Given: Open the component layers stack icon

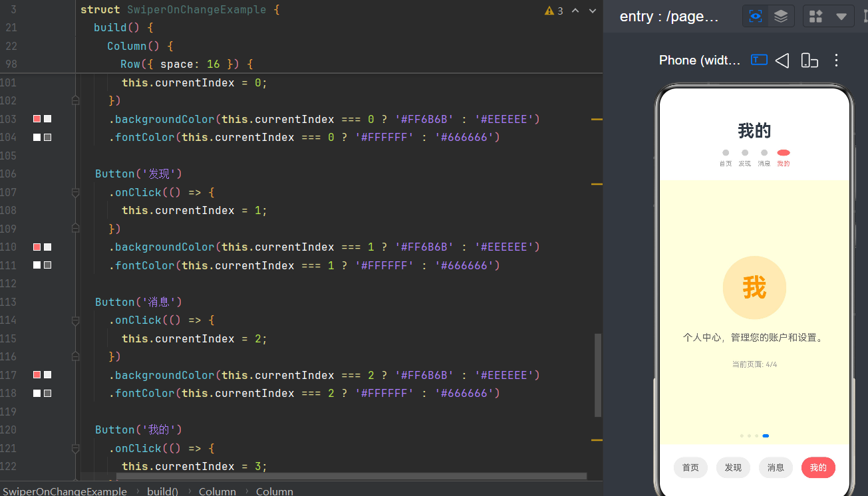Looking at the screenshot, I should coord(781,16).
